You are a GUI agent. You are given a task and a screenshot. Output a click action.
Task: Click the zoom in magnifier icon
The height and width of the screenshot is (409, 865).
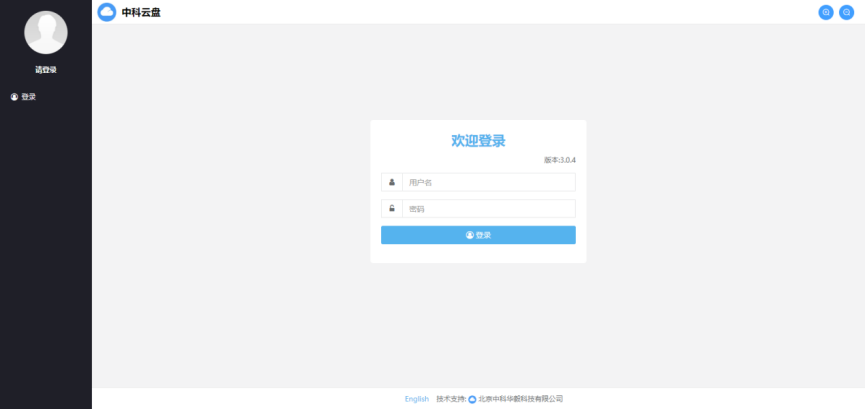[x=826, y=12]
